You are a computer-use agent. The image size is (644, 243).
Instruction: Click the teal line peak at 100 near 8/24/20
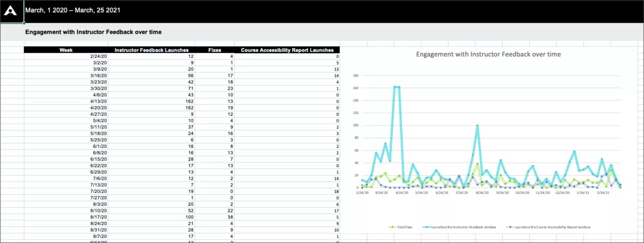pyautogui.click(x=477, y=125)
